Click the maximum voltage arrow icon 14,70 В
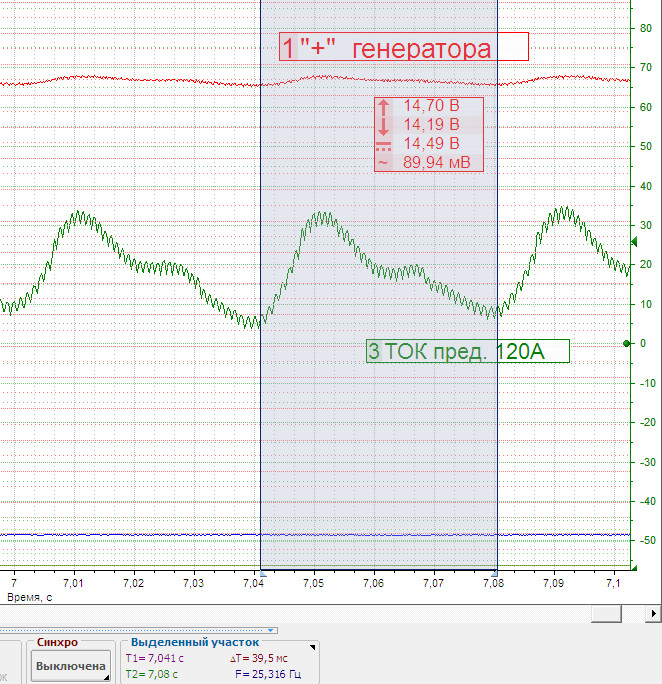This screenshot has width=662, height=684. pos(383,106)
